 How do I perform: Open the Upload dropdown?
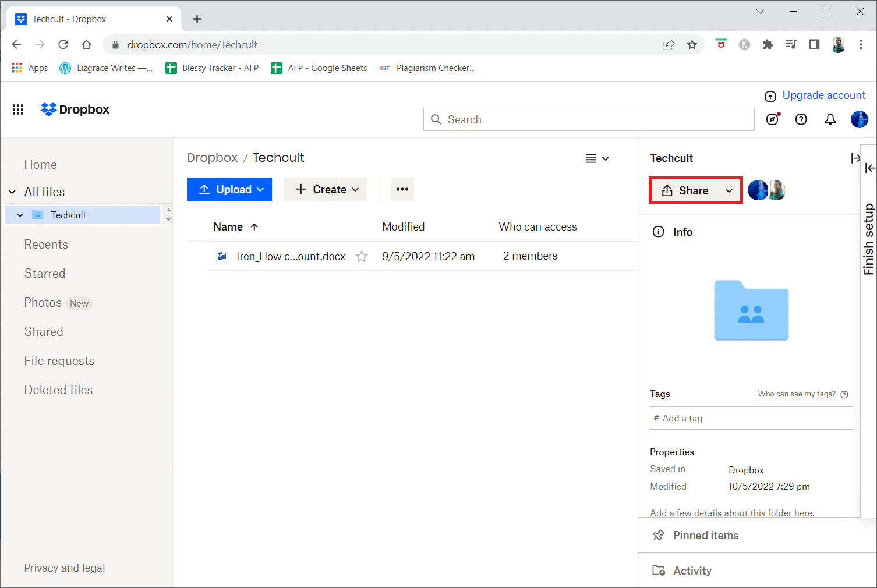229,189
